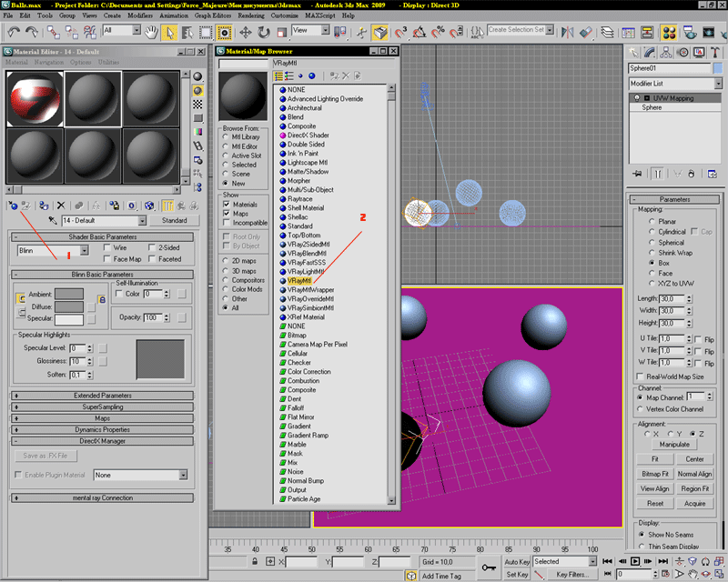This screenshot has height=582, width=728.
Task: Toggle the 3D Snaps icon
Action: [x=400, y=32]
